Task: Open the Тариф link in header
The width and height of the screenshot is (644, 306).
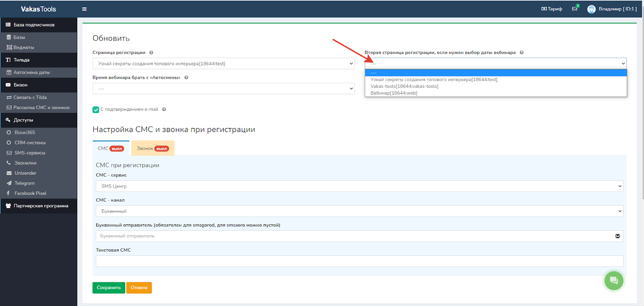Action: point(552,9)
